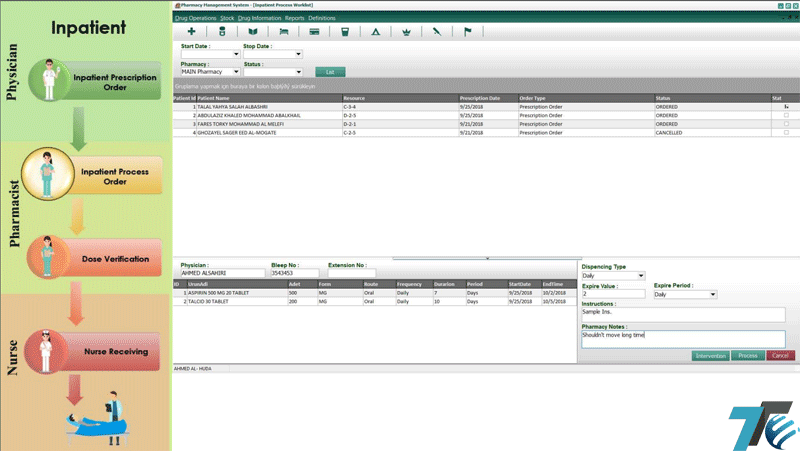The width and height of the screenshot is (800, 451).
Task: Click the crown toolbar icon
Action: [406, 32]
